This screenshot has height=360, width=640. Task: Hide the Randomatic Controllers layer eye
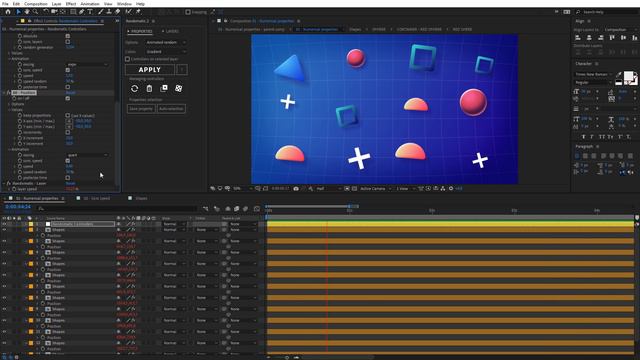(4, 224)
